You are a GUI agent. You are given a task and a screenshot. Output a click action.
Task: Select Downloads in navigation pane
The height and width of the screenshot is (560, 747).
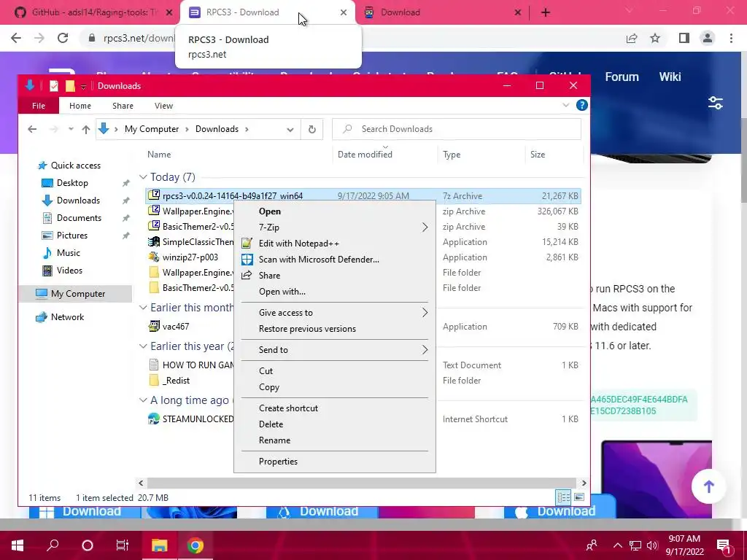point(77,201)
